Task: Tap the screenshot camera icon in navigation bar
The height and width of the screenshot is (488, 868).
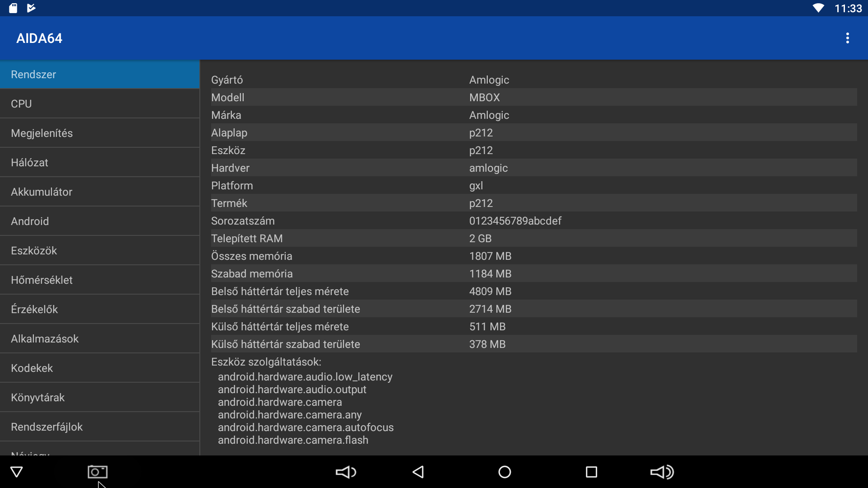Action: [97, 472]
